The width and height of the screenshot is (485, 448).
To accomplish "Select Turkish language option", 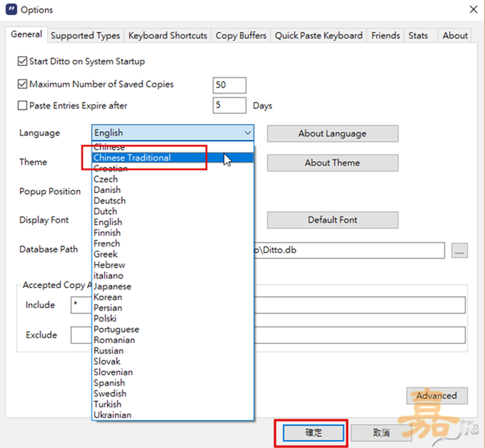I will (x=173, y=404).
